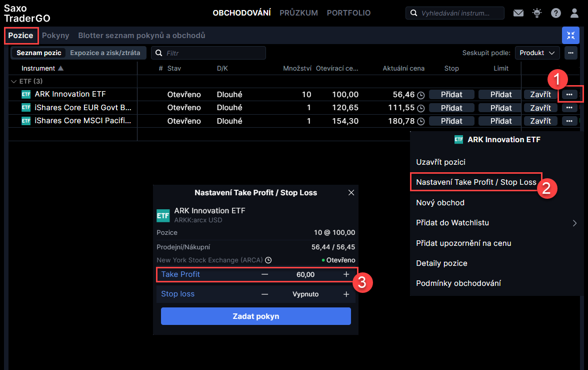Sort by the Aktuální cena column header
Screen dimensions: 588x370
[403, 69]
